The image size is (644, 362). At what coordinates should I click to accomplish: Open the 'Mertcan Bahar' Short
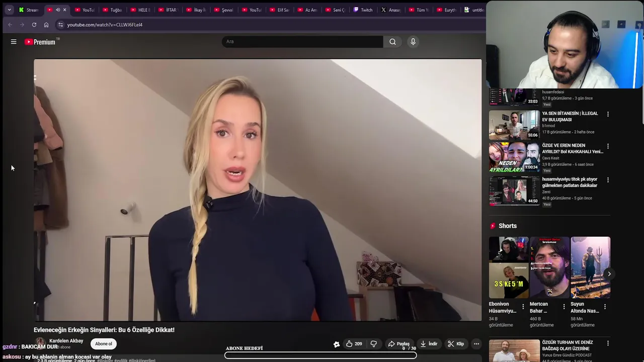(549, 267)
